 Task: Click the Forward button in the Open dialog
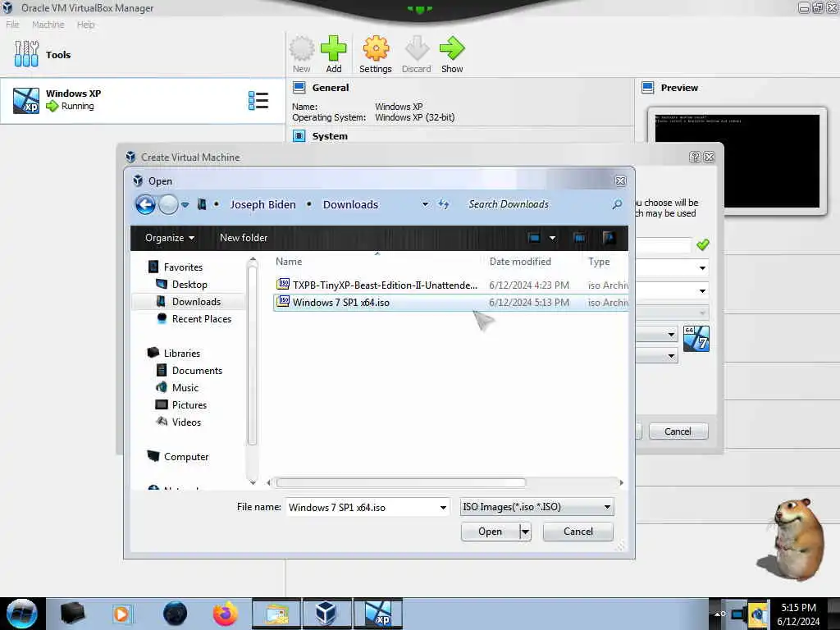(168, 204)
